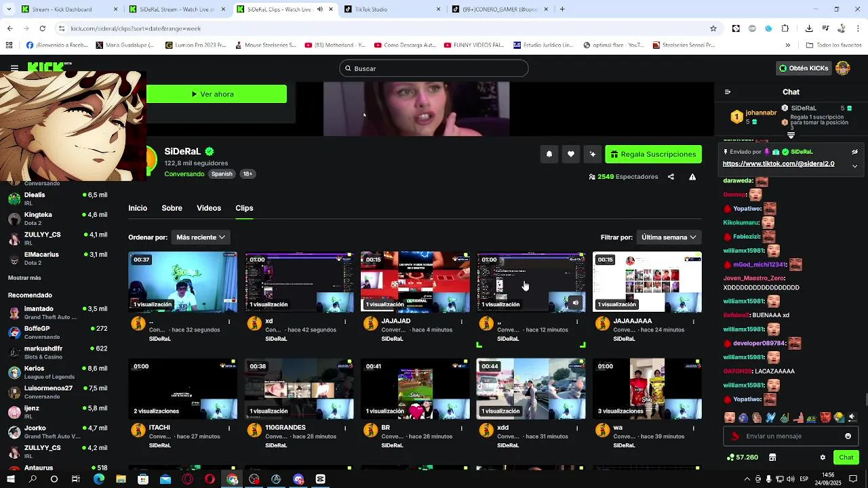The width and height of the screenshot is (868, 488).
Task: Click the 'Conversando' category link under SiDeRaL
Action: pyautogui.click(x=184, y=174)
